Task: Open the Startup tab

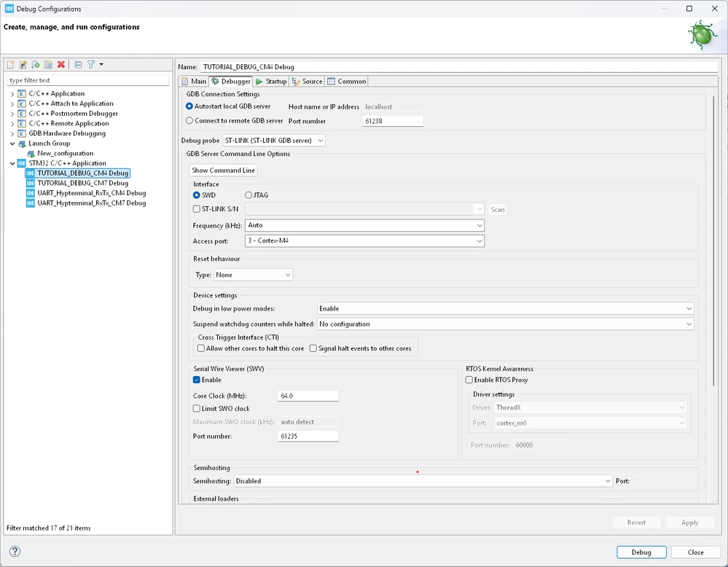Action: (x=271, y=82)
